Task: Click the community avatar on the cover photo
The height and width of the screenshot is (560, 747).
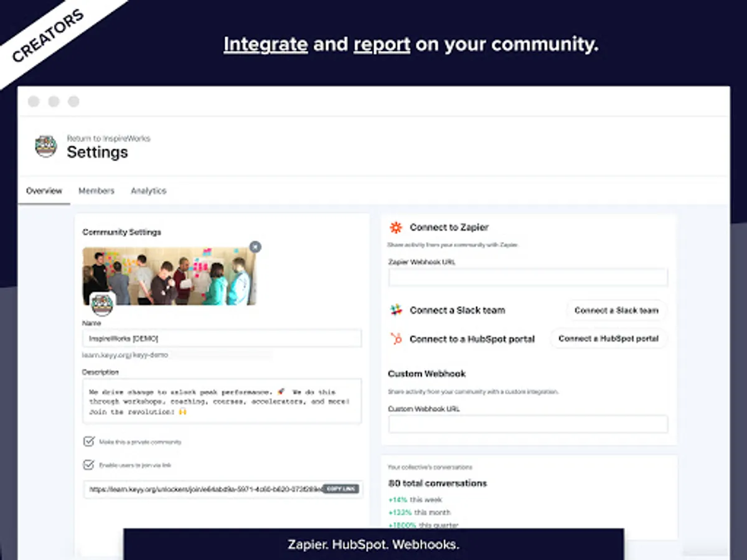Action: 102,304
